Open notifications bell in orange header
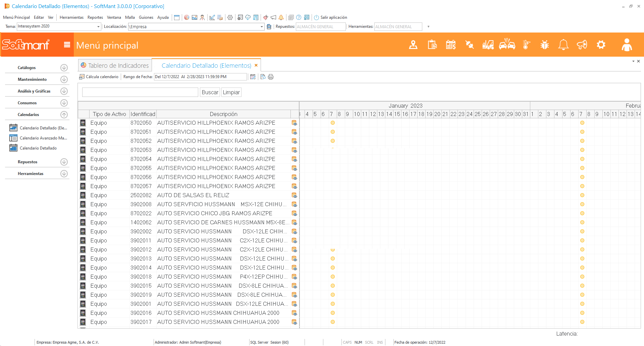644x346 pixels. (x=563, y=45)
